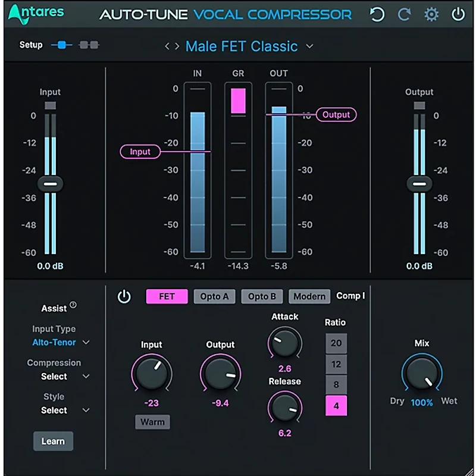The image size is (476, 476).
Task: Click the Input gain fader handle
Action: pos(51,184)
